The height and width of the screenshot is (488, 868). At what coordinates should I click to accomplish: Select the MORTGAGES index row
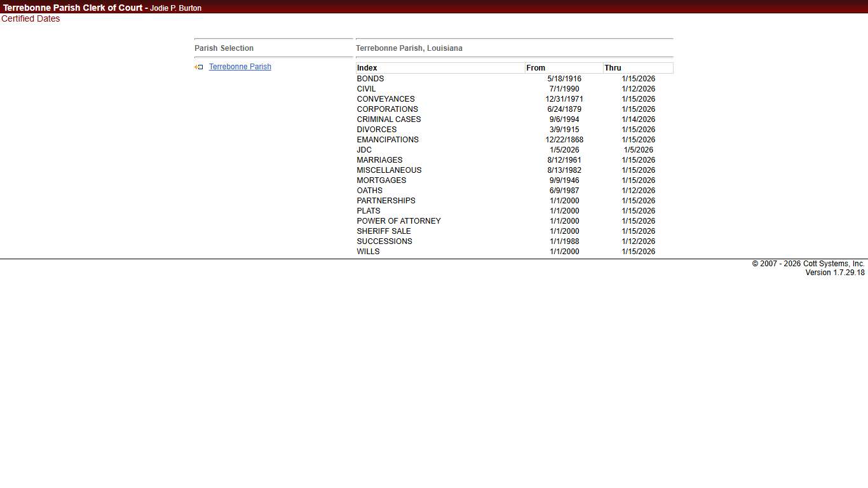(381, 180)
